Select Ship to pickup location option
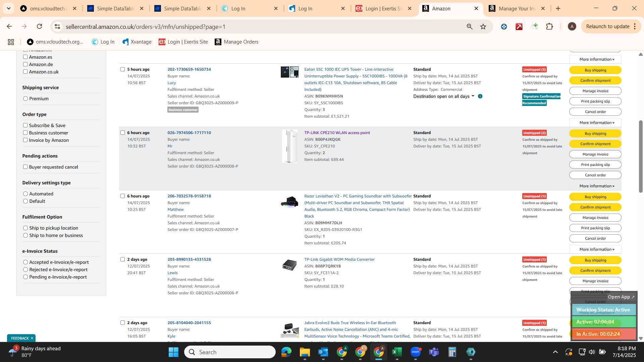 click(25, 228)
